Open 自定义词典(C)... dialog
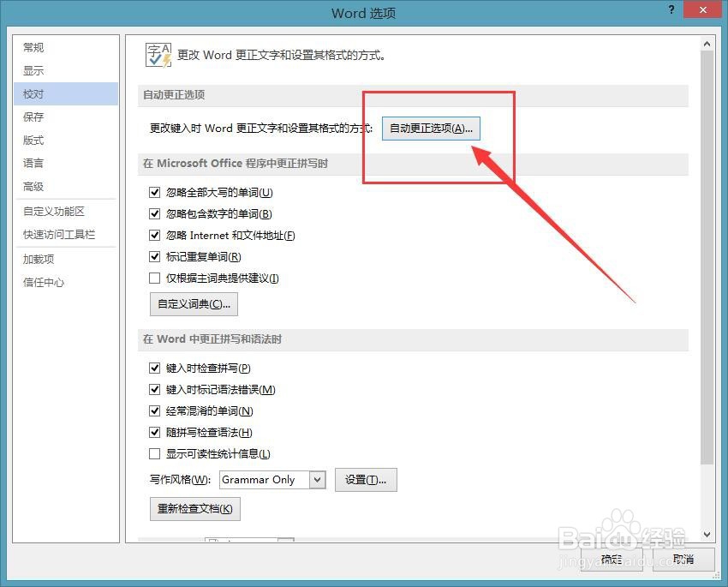728x587 pixels. tap(194, 304)
